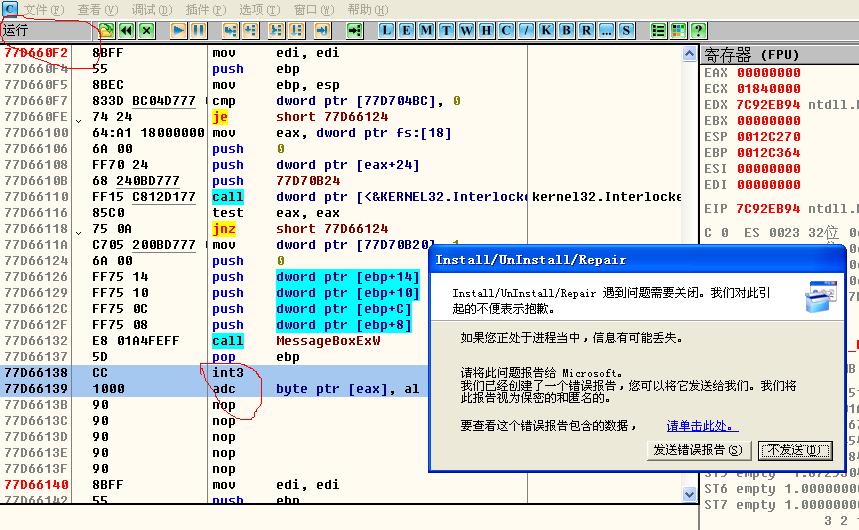
Task: Open the 帮助 menu
Action: 367,9
